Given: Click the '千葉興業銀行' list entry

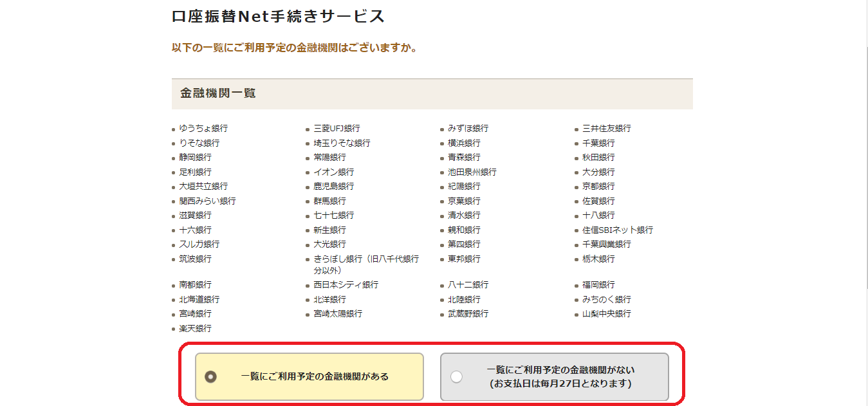Looking at the screenshot, I should pos(606,245).
